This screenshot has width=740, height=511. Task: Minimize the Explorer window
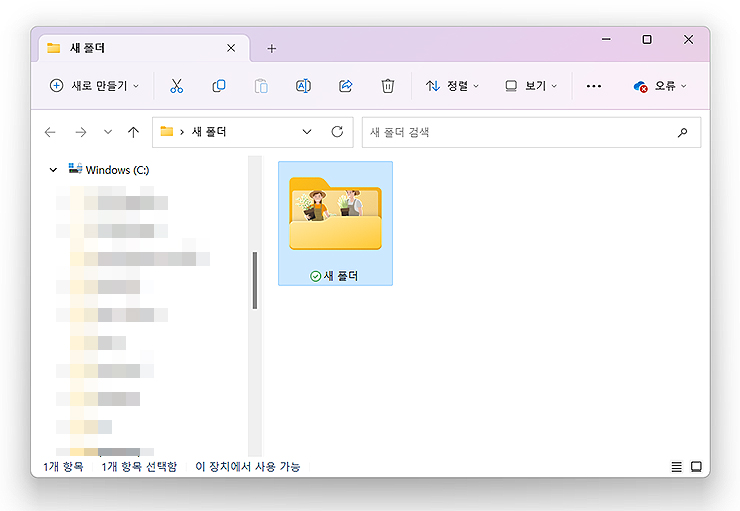(606, 40)
